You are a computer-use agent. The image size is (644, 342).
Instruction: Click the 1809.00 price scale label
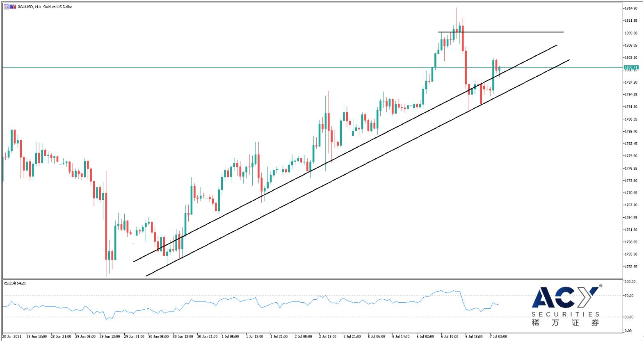(630, 33)
